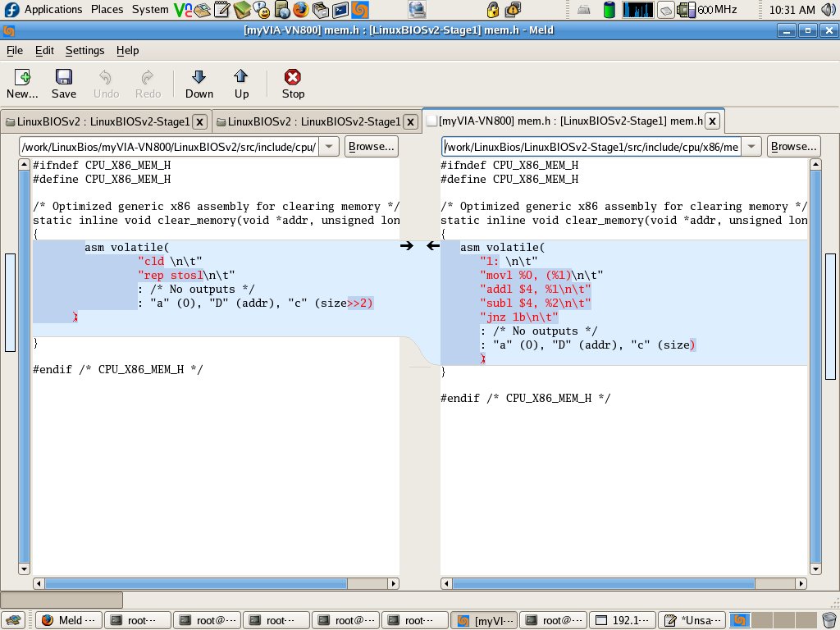Expand the left file path dropdown
Screen dimensions: 840x630
[329, 146]
